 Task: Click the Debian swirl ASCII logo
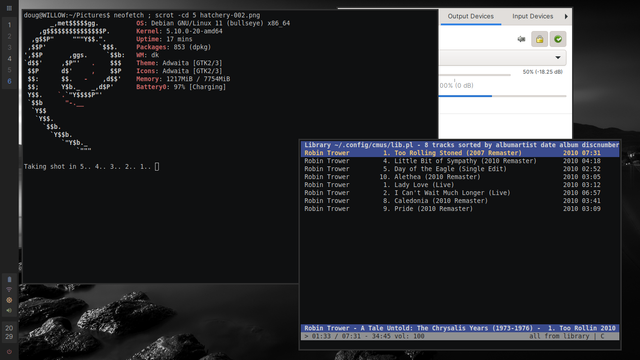click(x=74, y=87)
